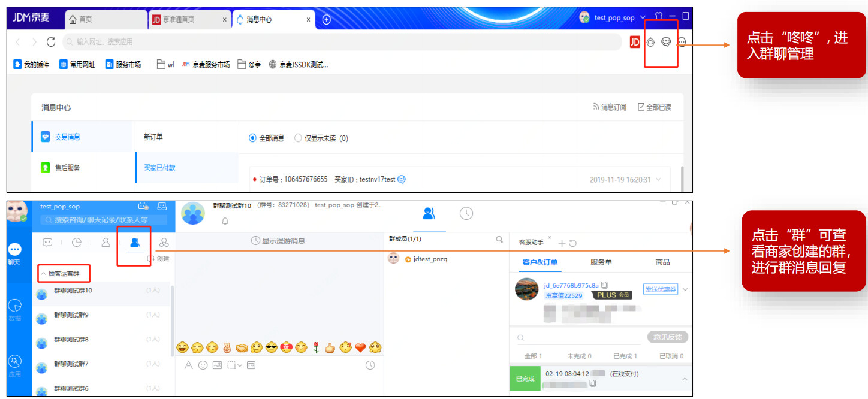
Task: Click the browser reload button
Action: click(x=51, y=41)
